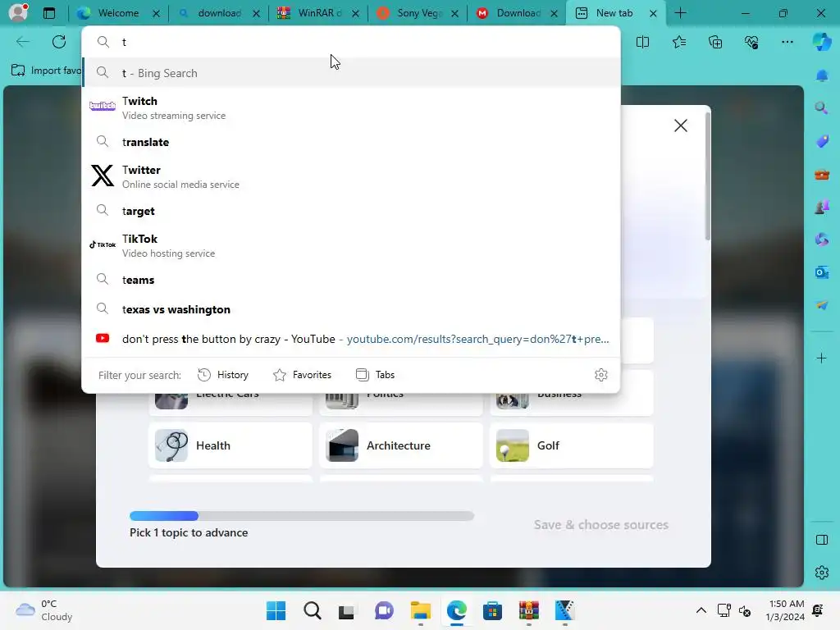Open the Drop paper plane sidebar icon

click(x=822, y=305)
